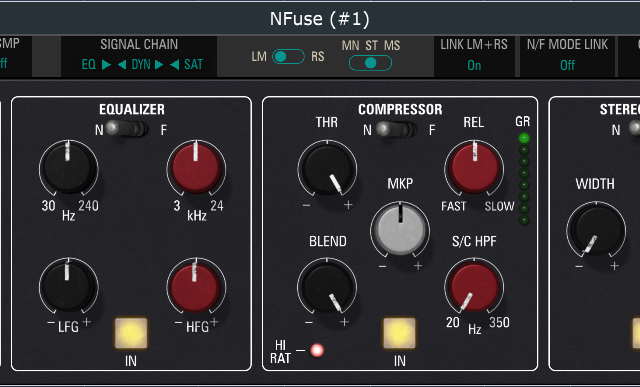Click the HI RAT red LED indicator
This screenshot has width=640, height=387.
pyautogui.click(x=317, y=350)
